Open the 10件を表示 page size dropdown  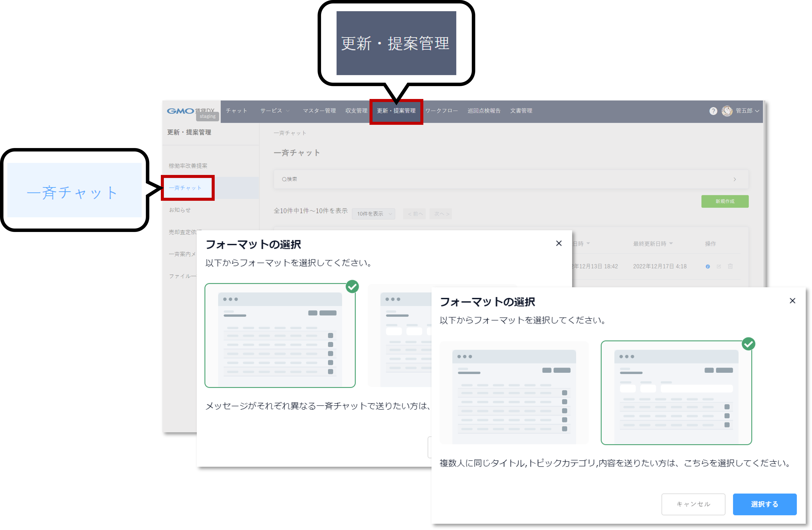[x=373, y=214]
